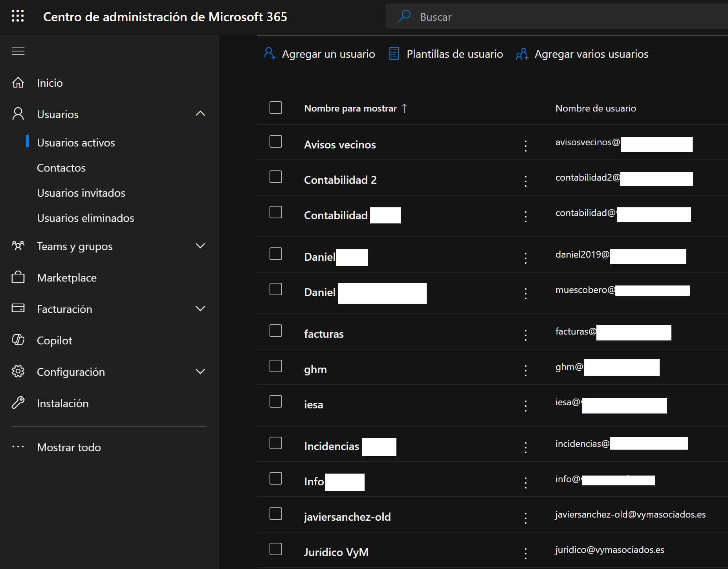Expand the Facturación menu chevron

[x=200, y=309]
